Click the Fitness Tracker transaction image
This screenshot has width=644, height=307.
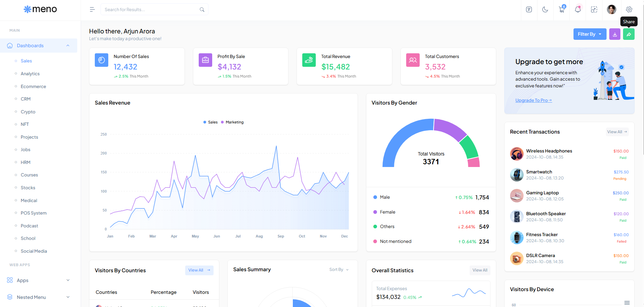tap(517, 238)
